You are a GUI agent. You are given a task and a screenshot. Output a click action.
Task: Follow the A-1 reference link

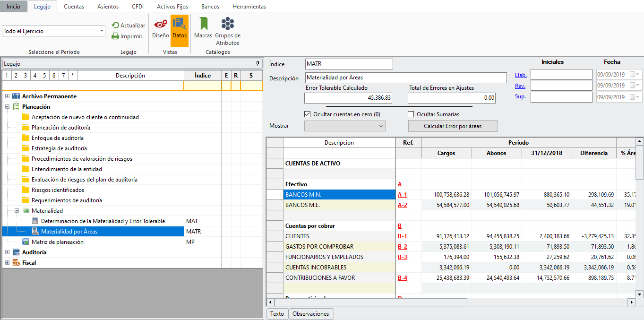pyautogui.click(x=402, y=195)
